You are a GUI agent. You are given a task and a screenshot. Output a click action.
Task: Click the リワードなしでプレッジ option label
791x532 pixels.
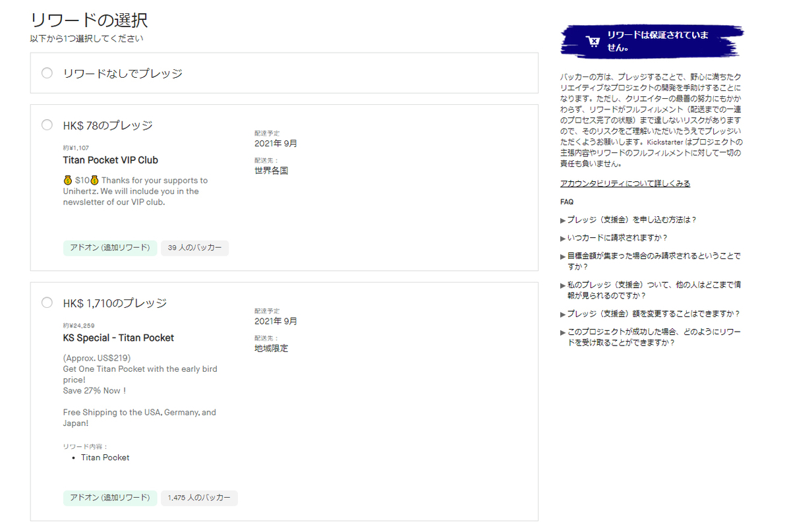[x=123, y=73]
